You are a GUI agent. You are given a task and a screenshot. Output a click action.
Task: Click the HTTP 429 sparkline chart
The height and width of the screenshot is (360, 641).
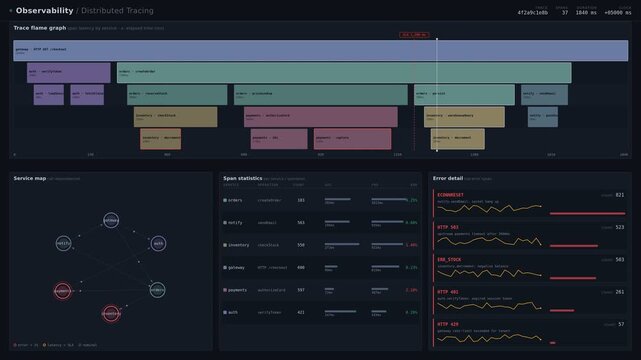(x=489, y=338)
